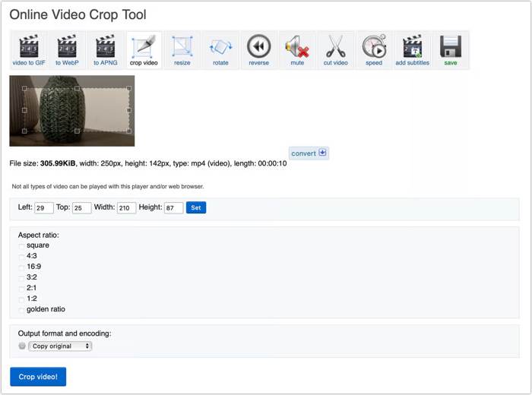Click the top-right crop selection handle

[129, 88]
